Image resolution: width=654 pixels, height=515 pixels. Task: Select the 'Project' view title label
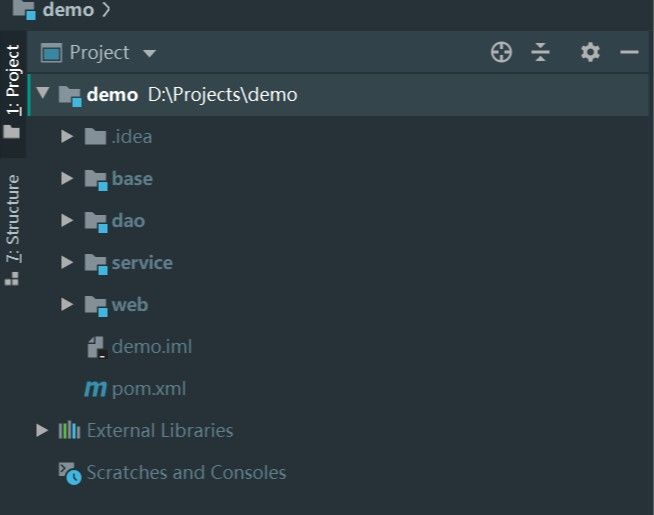click(x=99, y=53)
